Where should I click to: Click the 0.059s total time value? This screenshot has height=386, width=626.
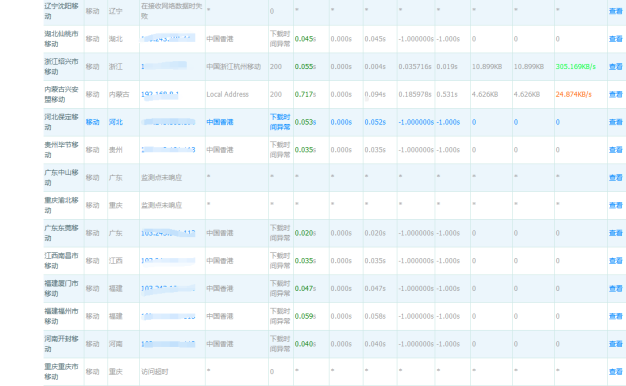(305, 316)
